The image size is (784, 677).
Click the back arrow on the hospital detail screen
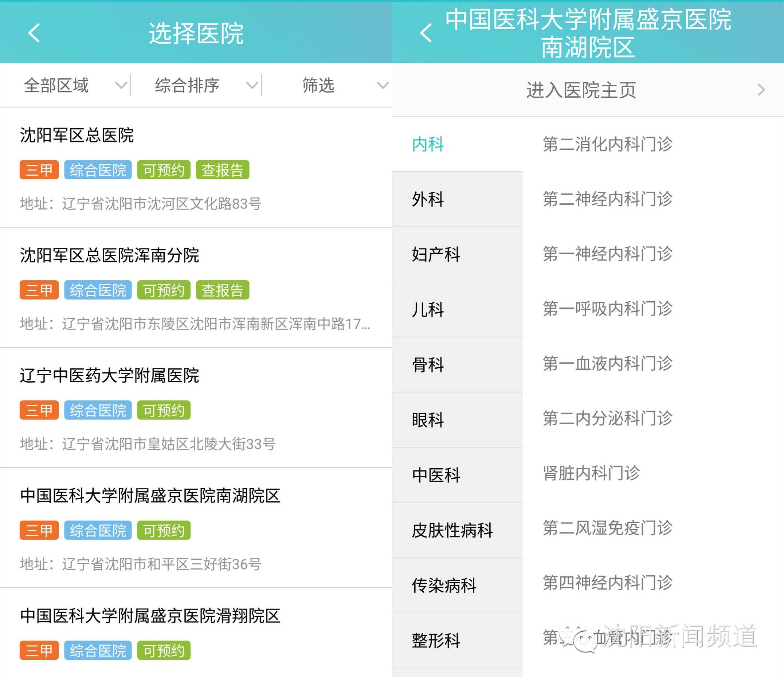pyautogui.click(x=426, y=33)
